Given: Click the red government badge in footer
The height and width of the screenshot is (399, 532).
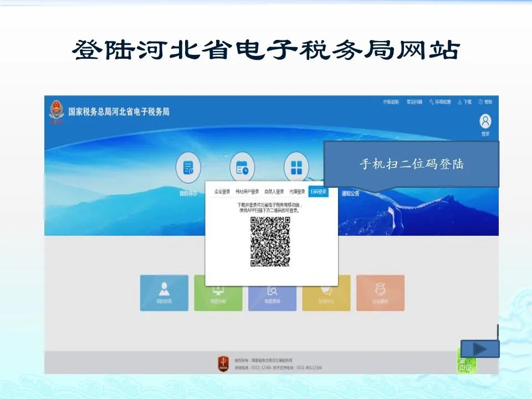Looking at the screenshot, I should click(x=223, y=364).
